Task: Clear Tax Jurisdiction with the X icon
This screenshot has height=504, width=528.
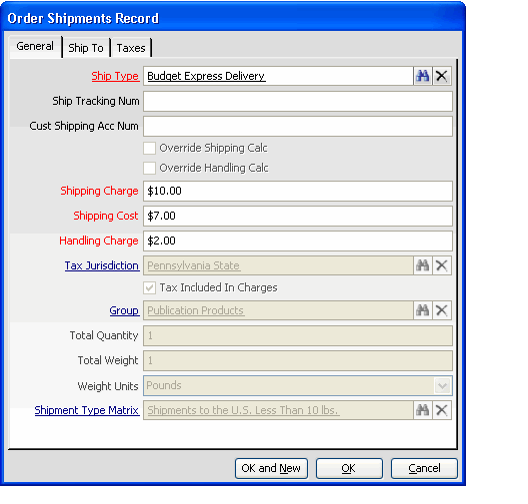Action: (x=441, y=265)
